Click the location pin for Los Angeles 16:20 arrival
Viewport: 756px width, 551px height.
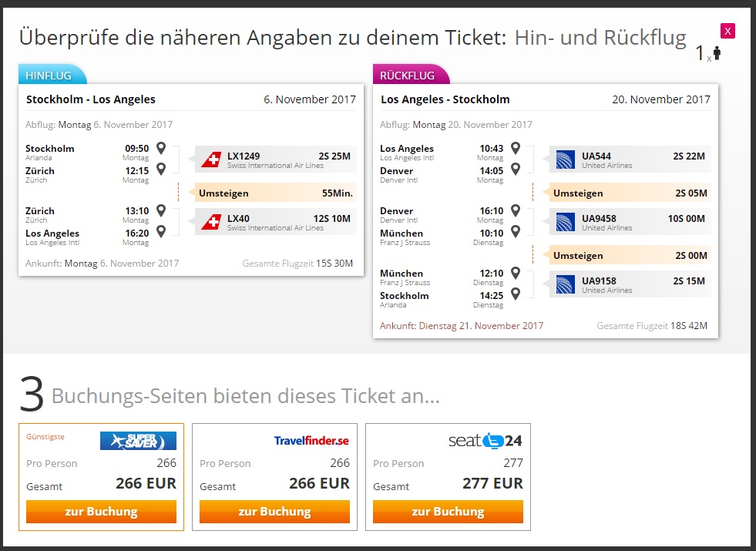point(161,231)
